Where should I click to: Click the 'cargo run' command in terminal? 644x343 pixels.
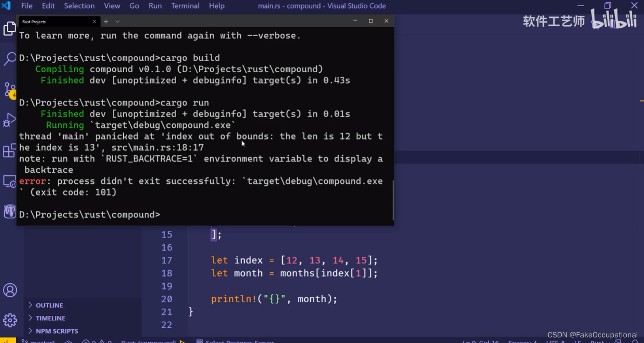185,103
